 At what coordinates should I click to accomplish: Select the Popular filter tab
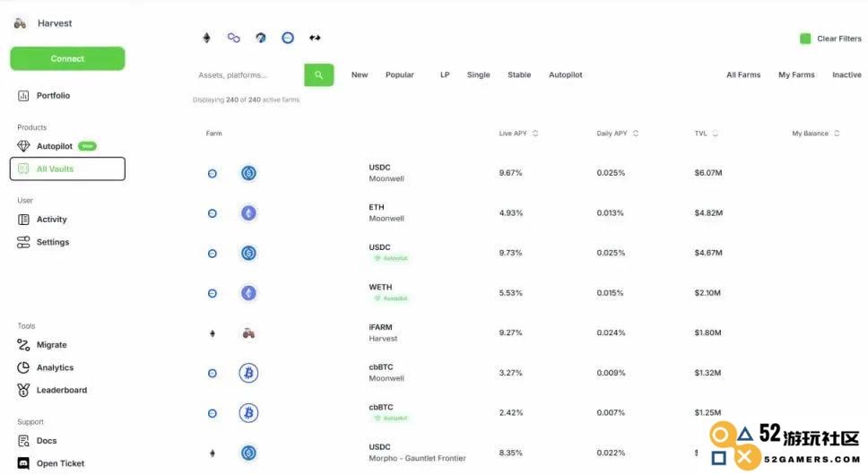click(400, 74)
